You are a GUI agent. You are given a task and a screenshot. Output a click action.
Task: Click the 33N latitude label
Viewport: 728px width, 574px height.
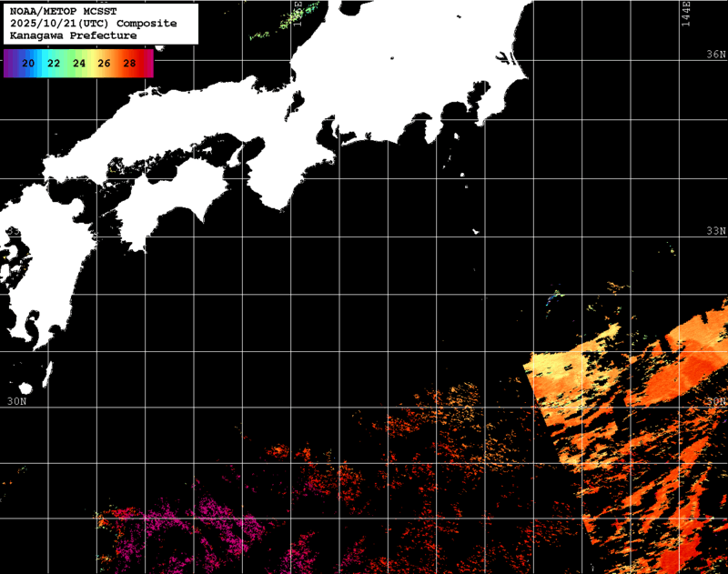pos(717,231)
